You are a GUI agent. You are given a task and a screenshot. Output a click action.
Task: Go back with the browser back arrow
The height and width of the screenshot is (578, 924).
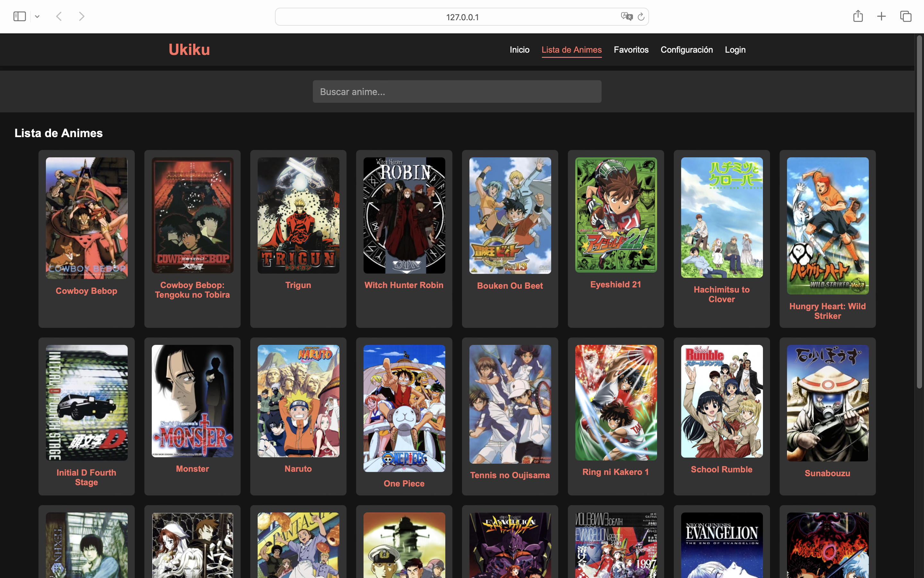[59, 16]
